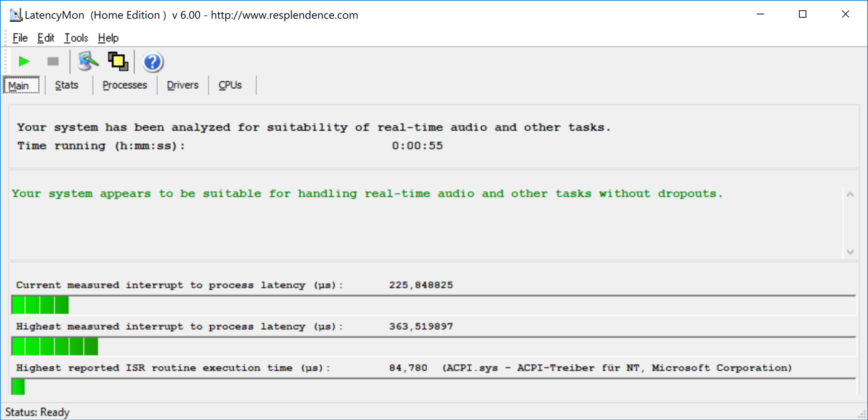
Task: Click the LatencyMon app icon in title bar
Action: pyautogui.click(x=16, y=15)
